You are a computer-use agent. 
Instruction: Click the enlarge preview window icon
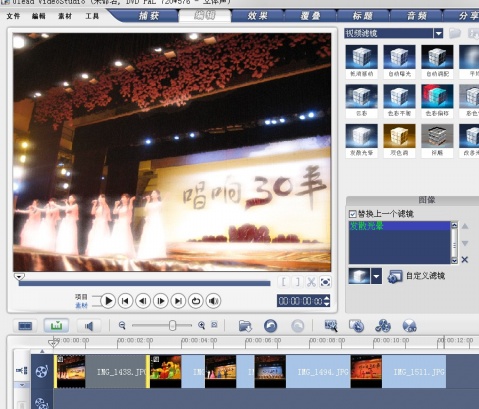point(325,282)
